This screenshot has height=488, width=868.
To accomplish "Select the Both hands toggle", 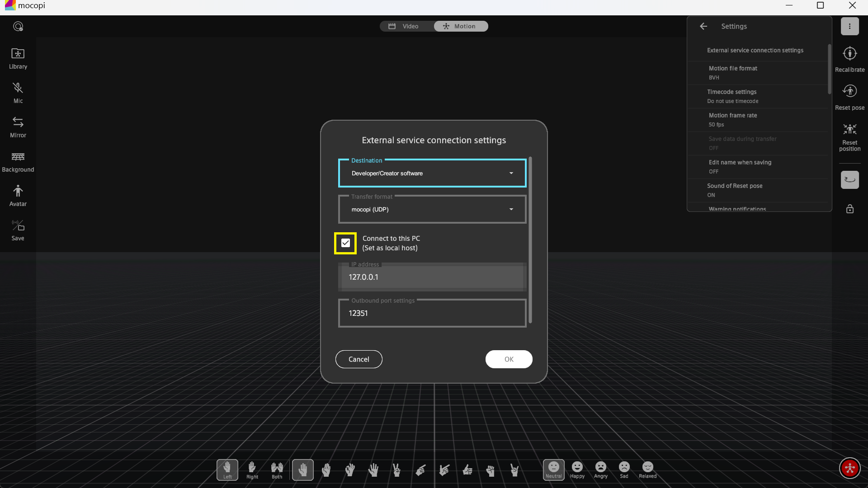I will click(277, 470).
